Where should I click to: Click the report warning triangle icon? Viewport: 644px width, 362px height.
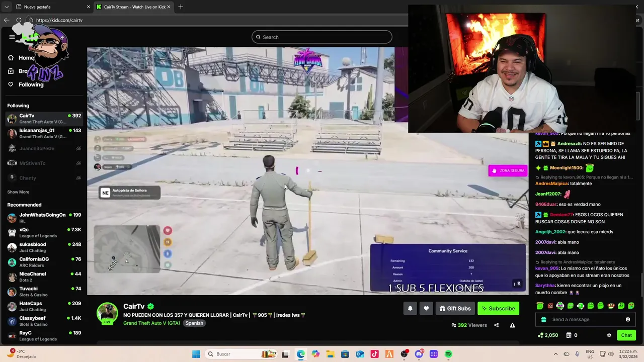click(x=512, y=325)
